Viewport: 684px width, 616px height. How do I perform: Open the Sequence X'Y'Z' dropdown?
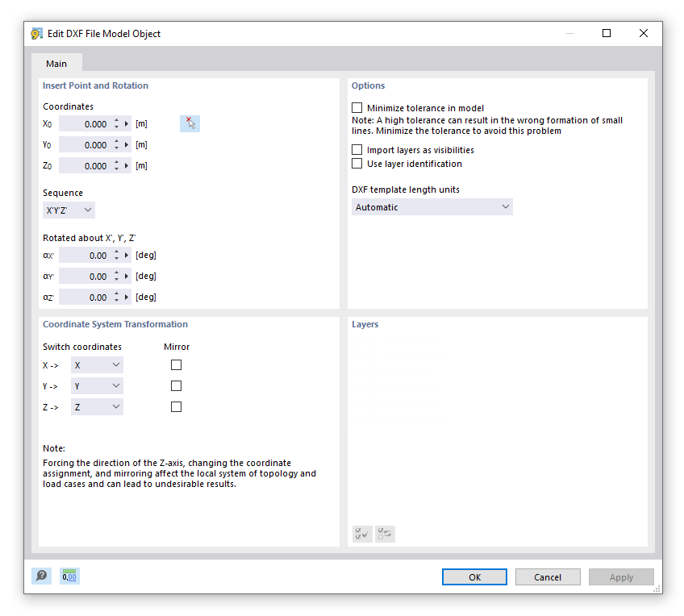pyautogui.click(x=69, y=209)
